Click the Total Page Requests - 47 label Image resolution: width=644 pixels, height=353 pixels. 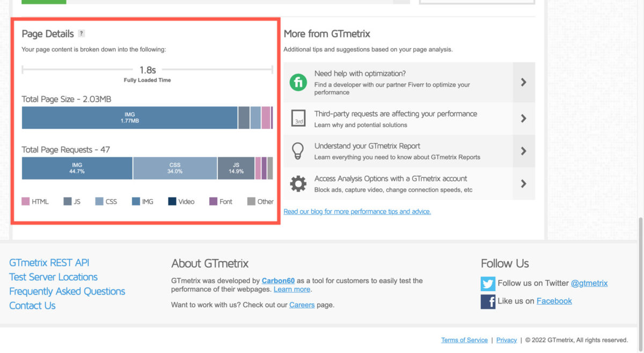65,150
